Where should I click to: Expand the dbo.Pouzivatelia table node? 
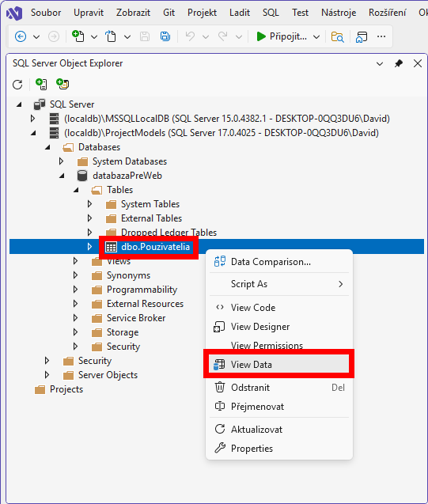tap(89, 247)
